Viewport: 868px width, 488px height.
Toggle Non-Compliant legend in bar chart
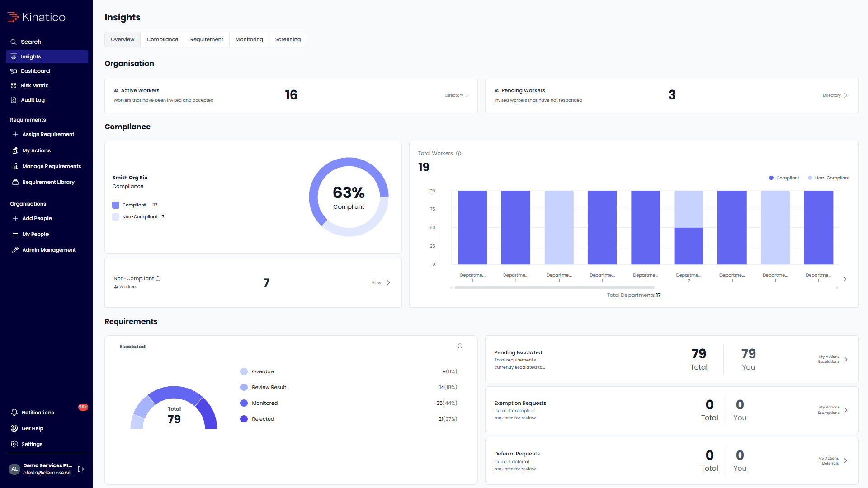tap(828, 178)
